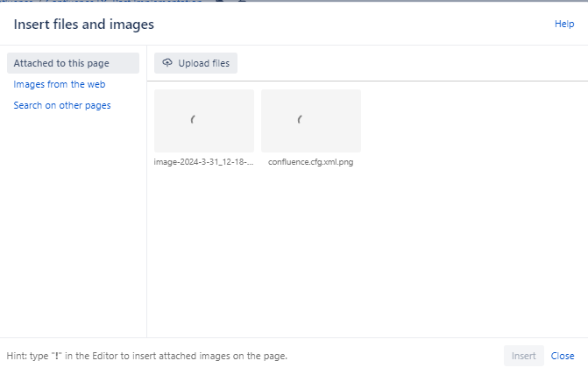This screenshot has height=368, width=588.
Task: Select the image-2024-3-31_12-18 thumbnail
Action: tap(204, 121)
